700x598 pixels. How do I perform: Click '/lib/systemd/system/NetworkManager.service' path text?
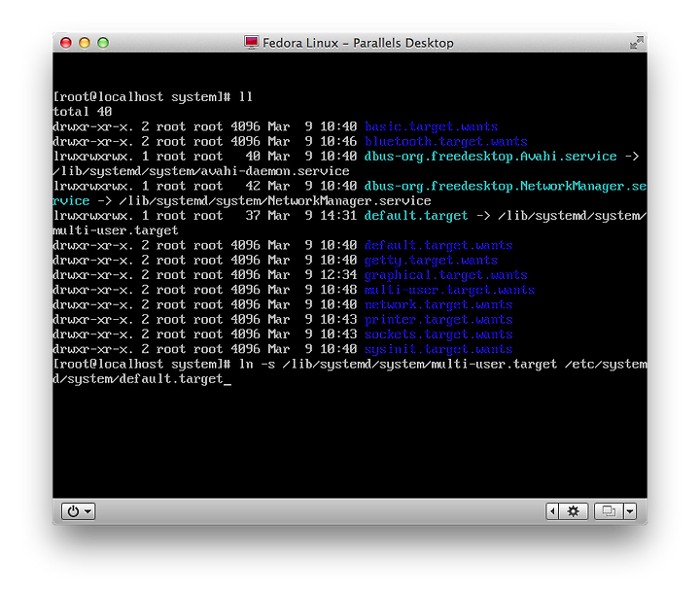pyautogui.click(x=275, y=201)
